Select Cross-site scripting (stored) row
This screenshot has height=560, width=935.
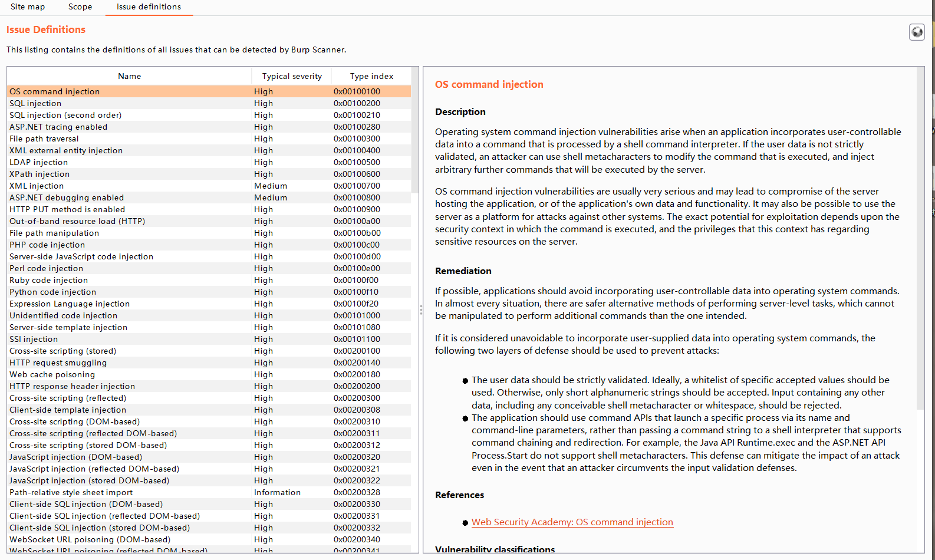[x=209, y=351]
